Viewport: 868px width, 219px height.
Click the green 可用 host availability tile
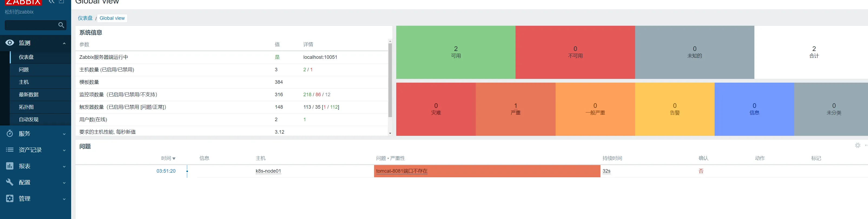(x=456, y=52)
